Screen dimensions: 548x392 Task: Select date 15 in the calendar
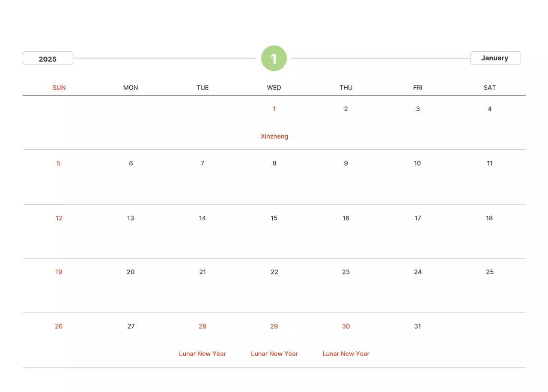274,218
